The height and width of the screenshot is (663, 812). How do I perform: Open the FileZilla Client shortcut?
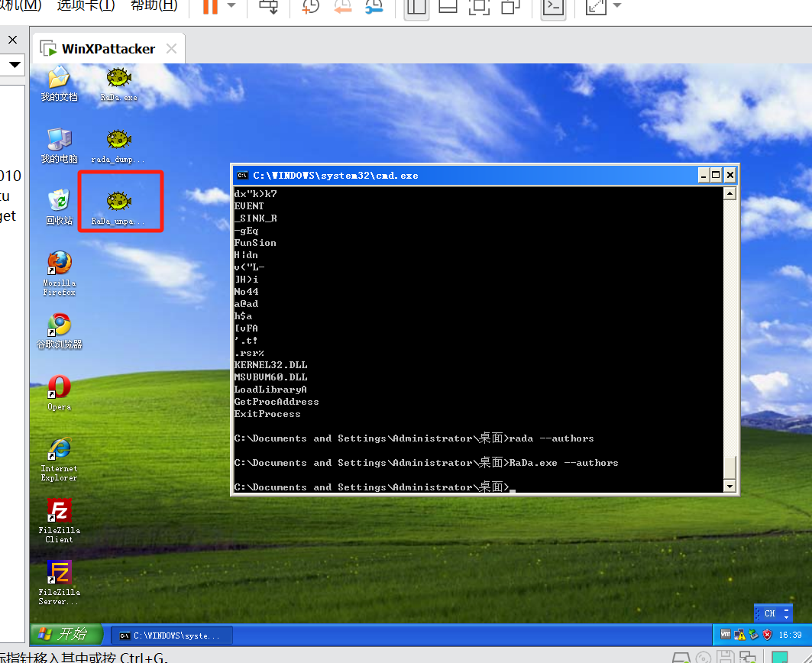coord(59,521)
